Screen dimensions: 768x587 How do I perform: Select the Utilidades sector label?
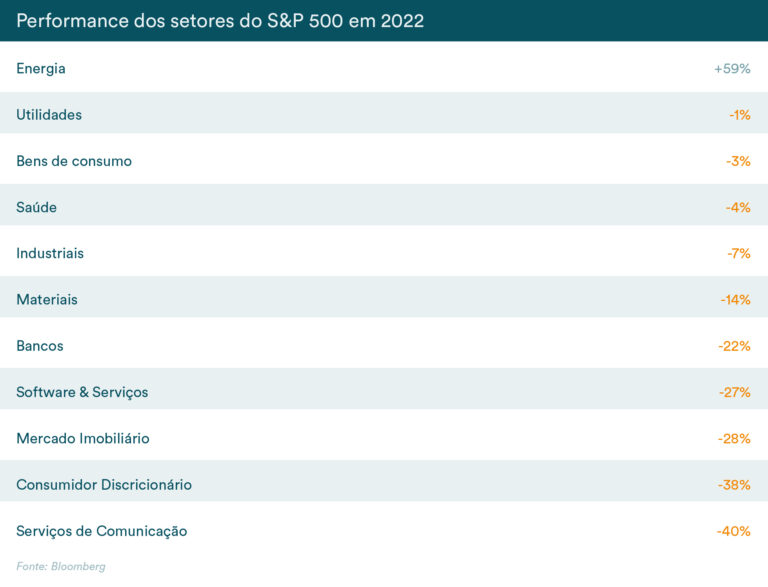point(49,115)
